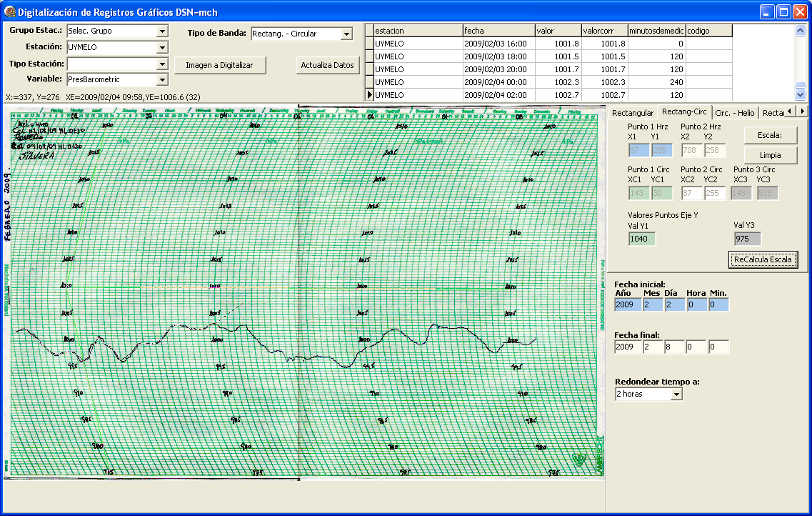Click the ReCalcula Escala button
Viewport: 812px width, 516px height.
click(x=763, y=259)
